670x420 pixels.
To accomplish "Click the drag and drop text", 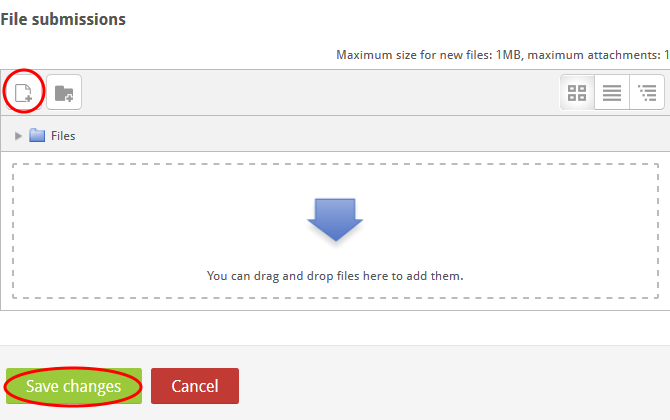I will 335,276.
